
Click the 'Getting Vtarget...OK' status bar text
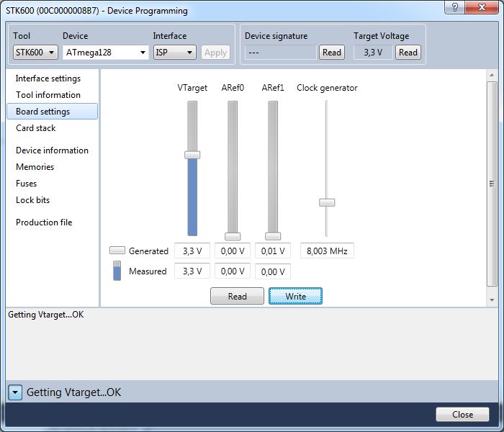[x=73, y=392]
